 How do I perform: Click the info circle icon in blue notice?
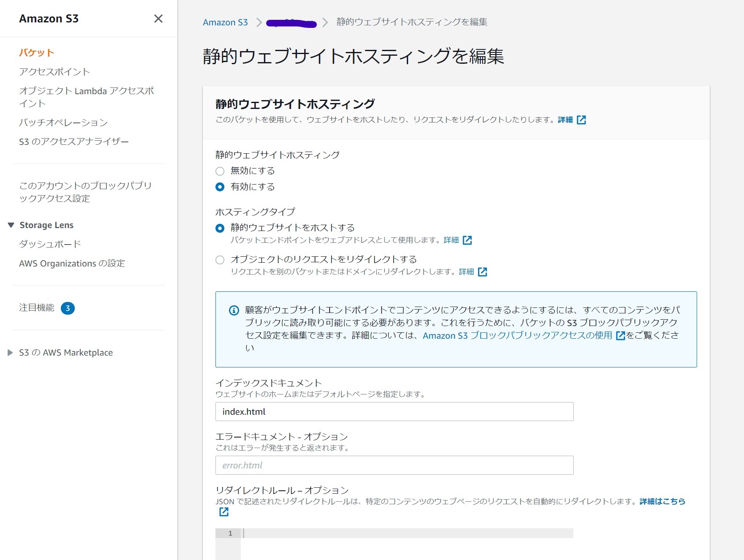pos(234,310)
